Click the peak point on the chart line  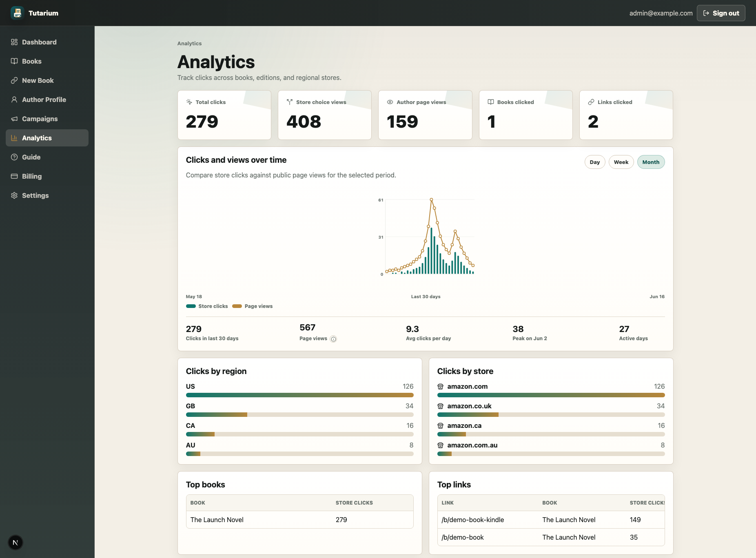point(431,199)
